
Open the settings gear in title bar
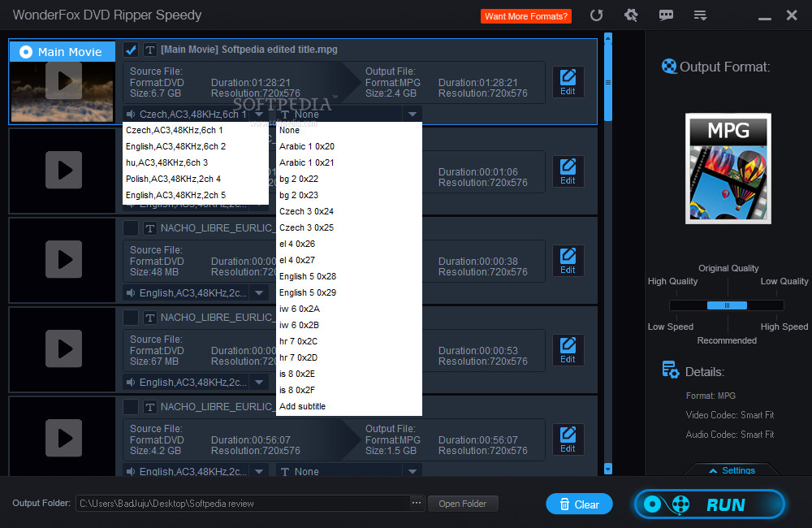click(631, 15)
